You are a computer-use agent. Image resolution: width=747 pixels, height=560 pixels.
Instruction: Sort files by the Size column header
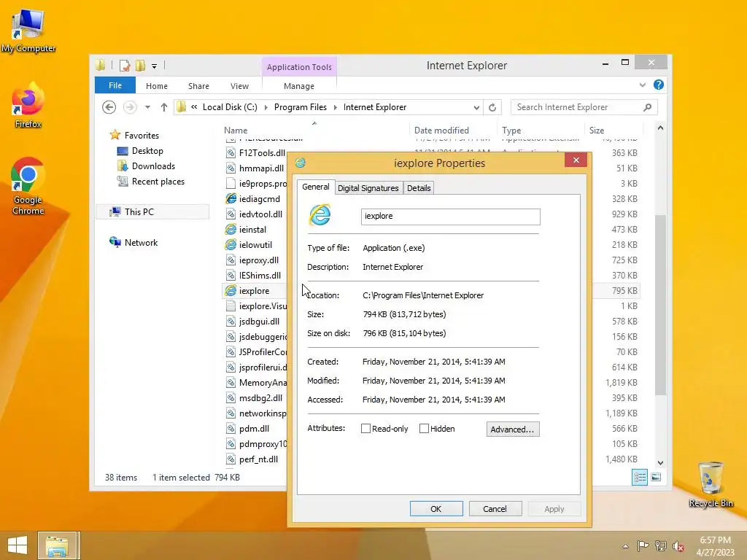click(x=597, y=131)
